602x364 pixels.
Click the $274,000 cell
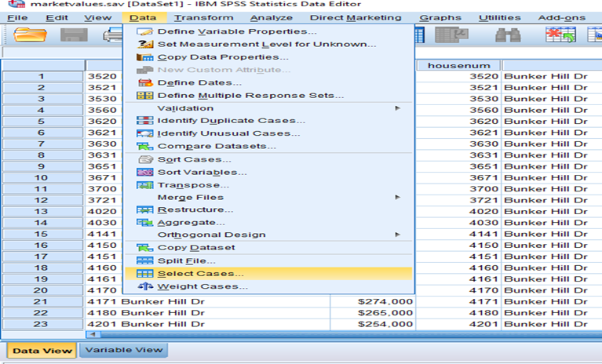373,301
